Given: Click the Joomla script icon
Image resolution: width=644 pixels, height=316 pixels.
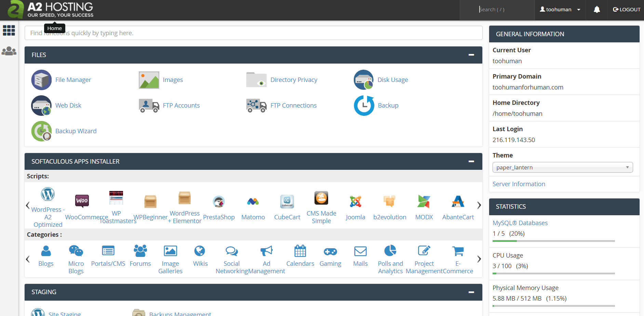Looking at the screenshot, I should [355, 202].
